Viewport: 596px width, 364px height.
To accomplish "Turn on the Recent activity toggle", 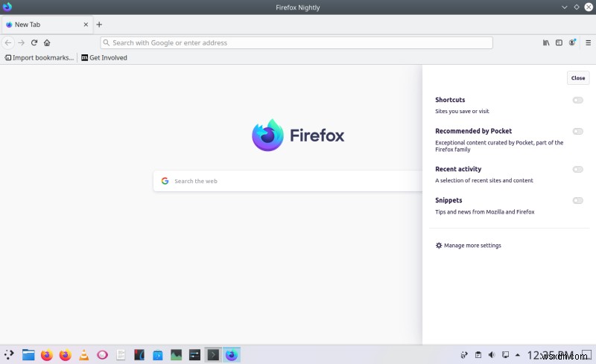I will (x=578, y=169).
